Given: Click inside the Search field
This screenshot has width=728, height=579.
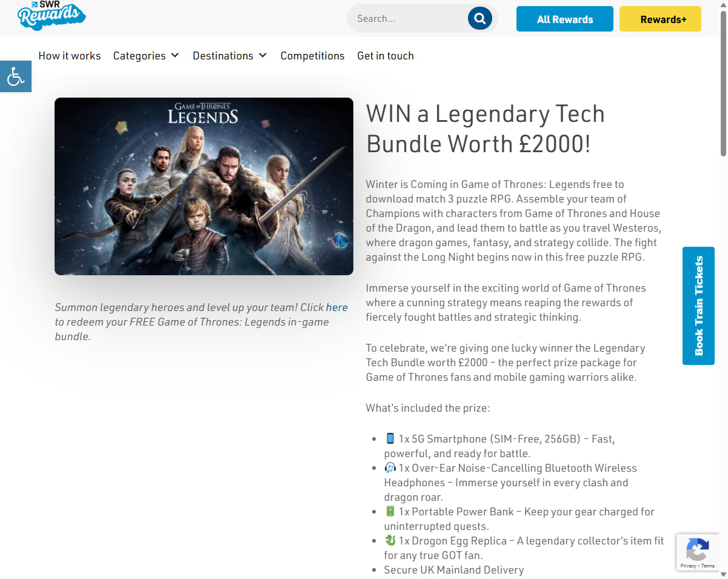Looking at the screenshot, I should 409,18.
